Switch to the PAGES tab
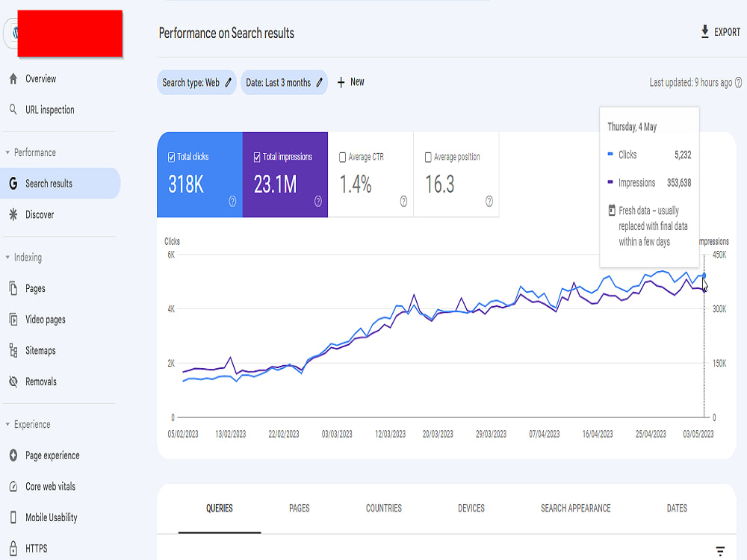Screen dimensions: 747x560 click(300, 508)
